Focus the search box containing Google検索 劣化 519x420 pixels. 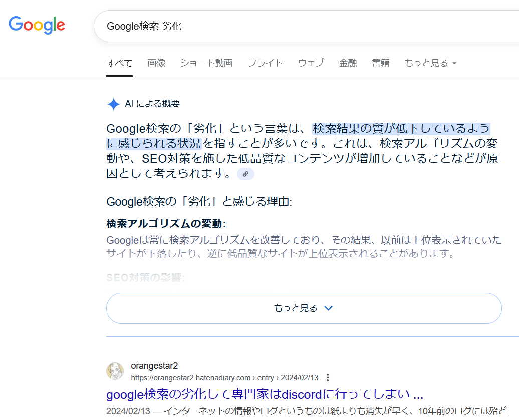[x=306, y=26]
